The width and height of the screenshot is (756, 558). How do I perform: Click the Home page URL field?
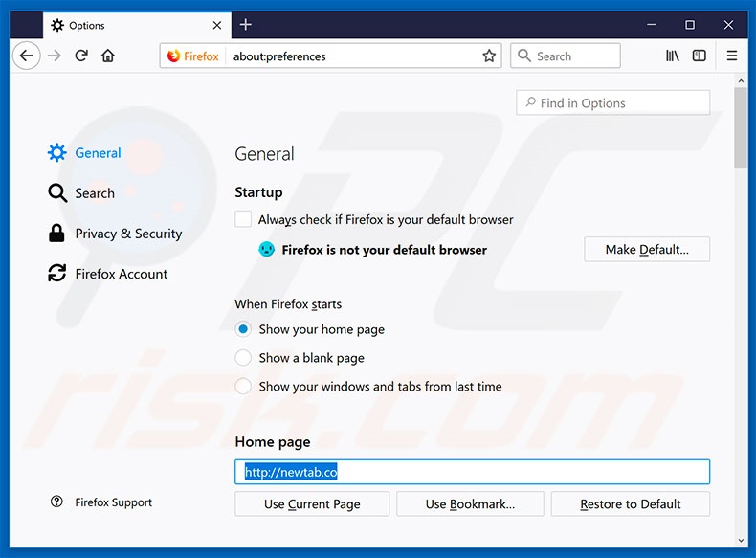[x=472, y=472]
